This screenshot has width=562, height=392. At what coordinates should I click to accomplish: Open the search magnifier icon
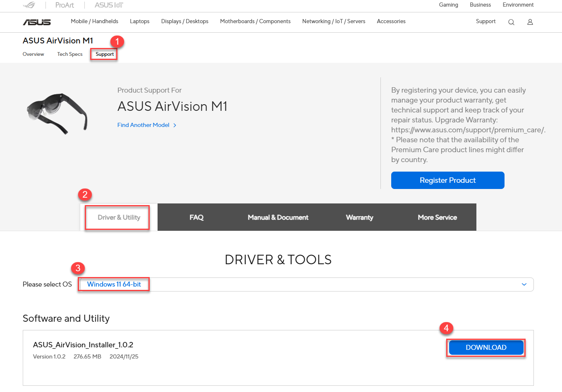tap(511, 22)
